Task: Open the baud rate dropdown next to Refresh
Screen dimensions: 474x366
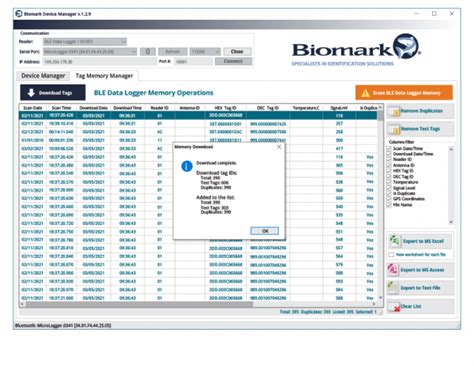Action: coord(205,52)
